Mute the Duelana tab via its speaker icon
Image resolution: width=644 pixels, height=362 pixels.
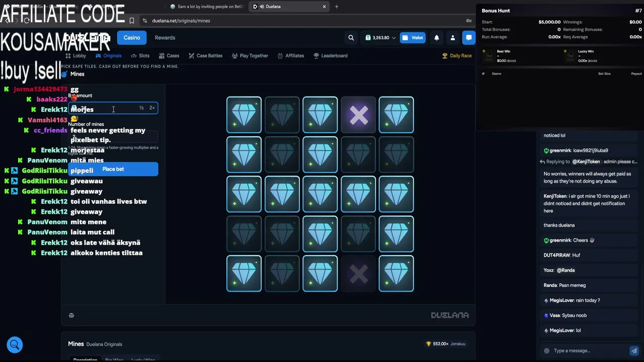point(262,7)
